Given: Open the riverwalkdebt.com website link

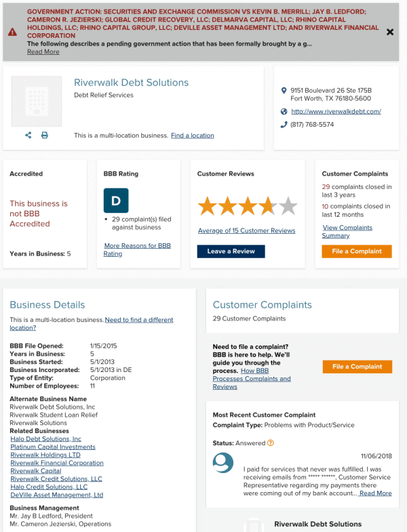Looking at the screenshot, I should pos(336,111).
